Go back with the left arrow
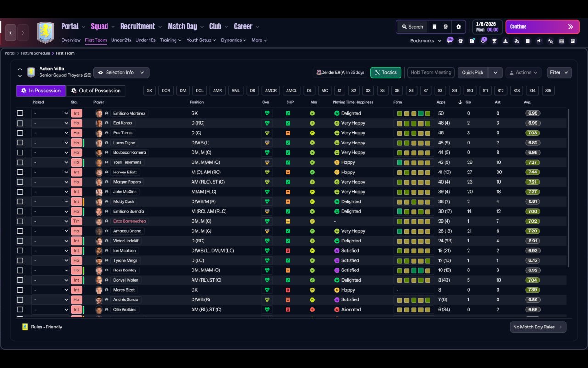 pos(11,33)
